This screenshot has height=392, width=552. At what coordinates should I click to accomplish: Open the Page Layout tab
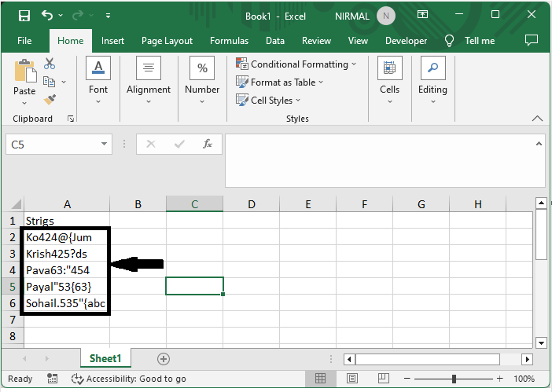click(x=167, y=41)
